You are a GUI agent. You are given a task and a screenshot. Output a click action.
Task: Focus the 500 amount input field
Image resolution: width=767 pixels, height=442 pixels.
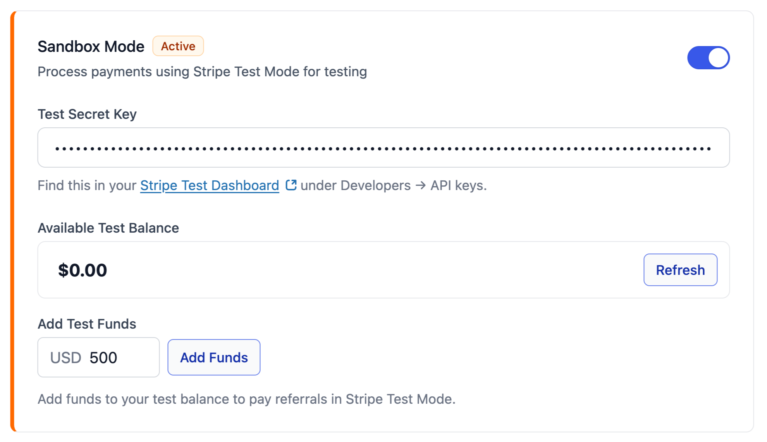click(x=98, y=357)
